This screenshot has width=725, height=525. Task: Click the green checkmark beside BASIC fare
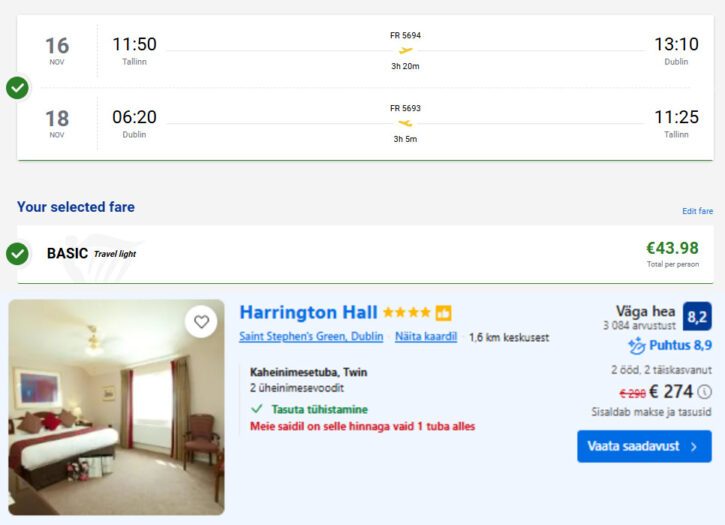(x=17, y=254)
